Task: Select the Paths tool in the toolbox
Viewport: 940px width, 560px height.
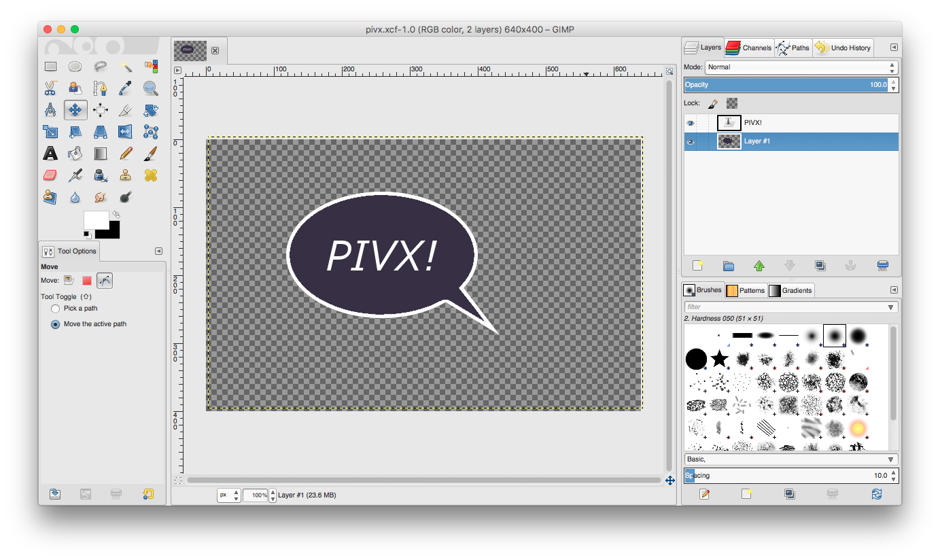Action: [x=101, y=88]
